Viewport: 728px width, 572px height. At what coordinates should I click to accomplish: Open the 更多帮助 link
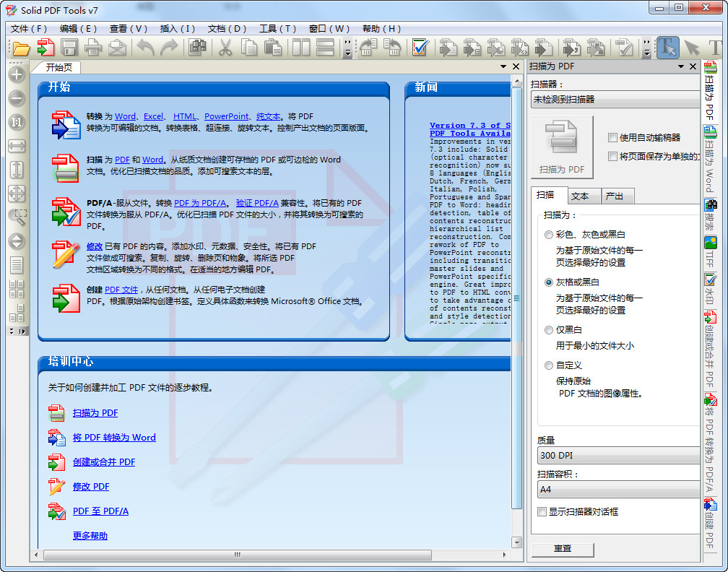pos(90,536)
